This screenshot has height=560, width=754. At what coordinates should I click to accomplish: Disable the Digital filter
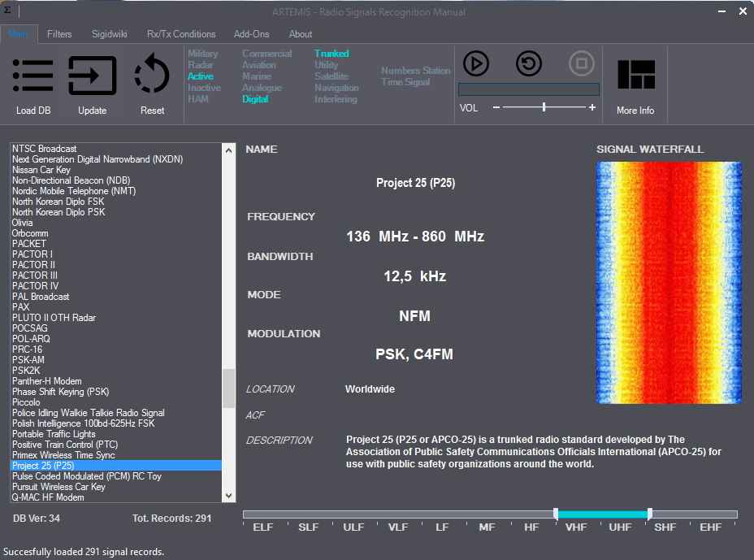(x=255, y=99)
